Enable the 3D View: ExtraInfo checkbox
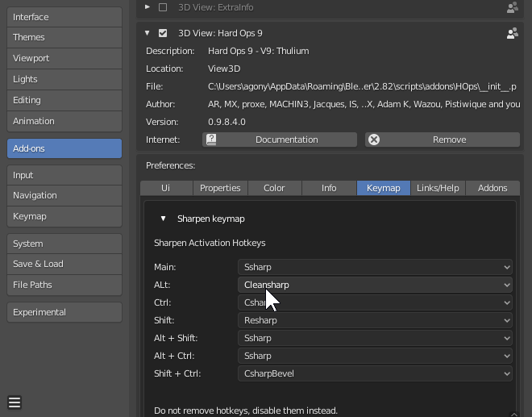 [164, 7]
